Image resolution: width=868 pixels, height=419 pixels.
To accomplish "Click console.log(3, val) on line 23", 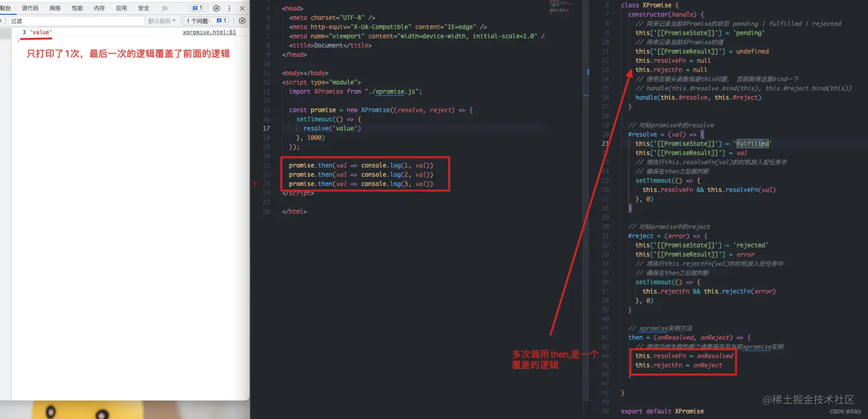I will [x=397, y=184].
